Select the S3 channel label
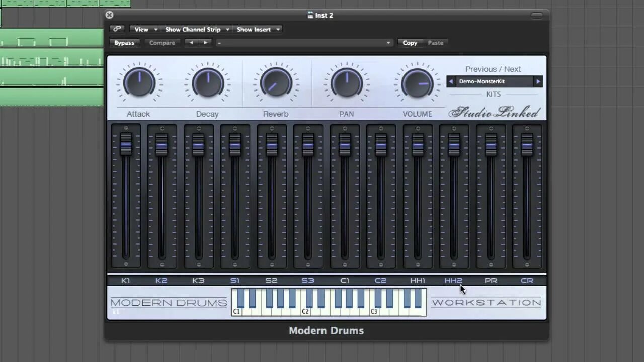Image resolution: width=644 pixels, height=362 pixels. (308, 281)
